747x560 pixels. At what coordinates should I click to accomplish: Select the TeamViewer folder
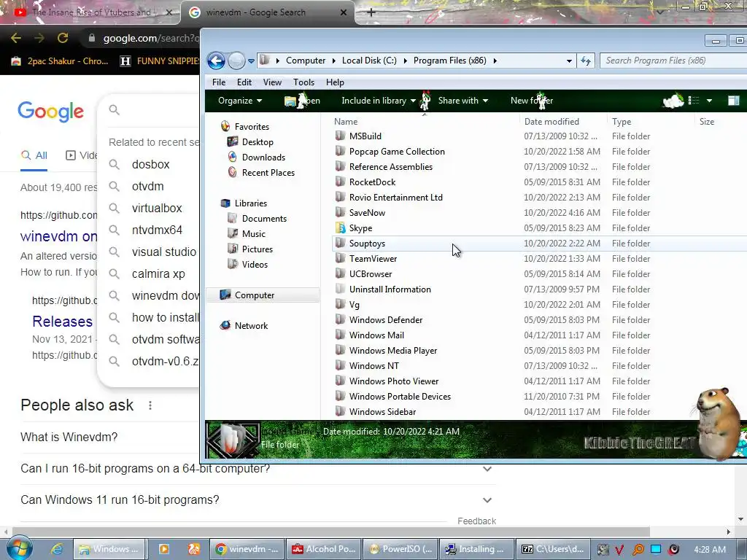(x=373, y=259)
